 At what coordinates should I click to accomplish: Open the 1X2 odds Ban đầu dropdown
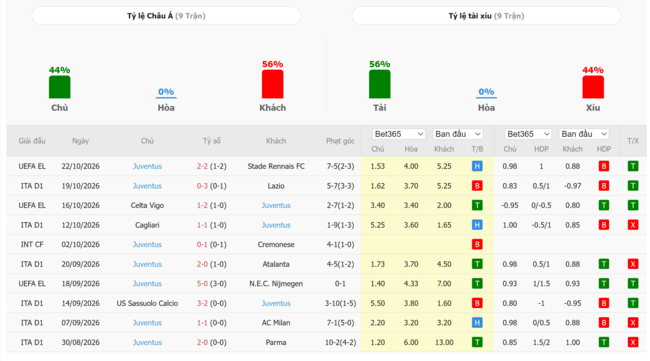tap(458, 134)
